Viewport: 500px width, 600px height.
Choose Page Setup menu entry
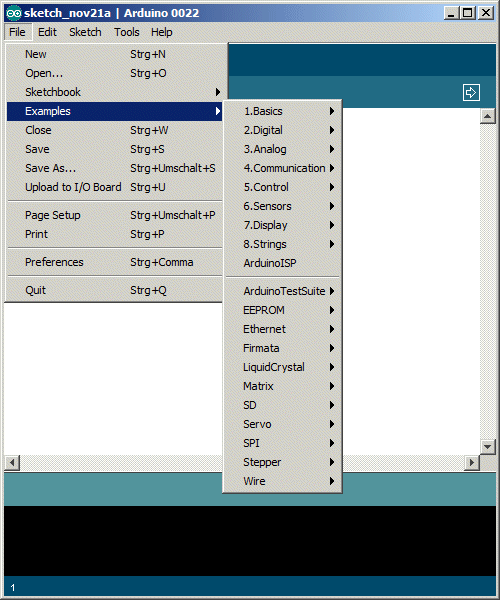tap(114, 215)
